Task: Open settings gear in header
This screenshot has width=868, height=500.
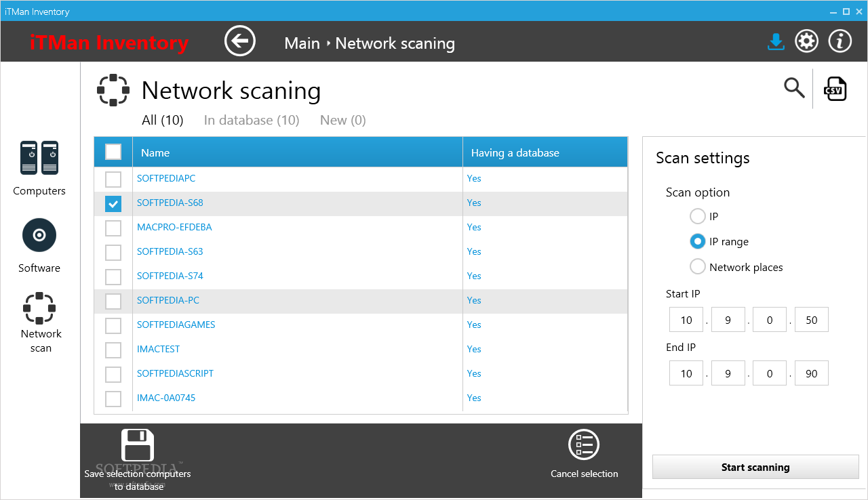Action: (806, 41)
